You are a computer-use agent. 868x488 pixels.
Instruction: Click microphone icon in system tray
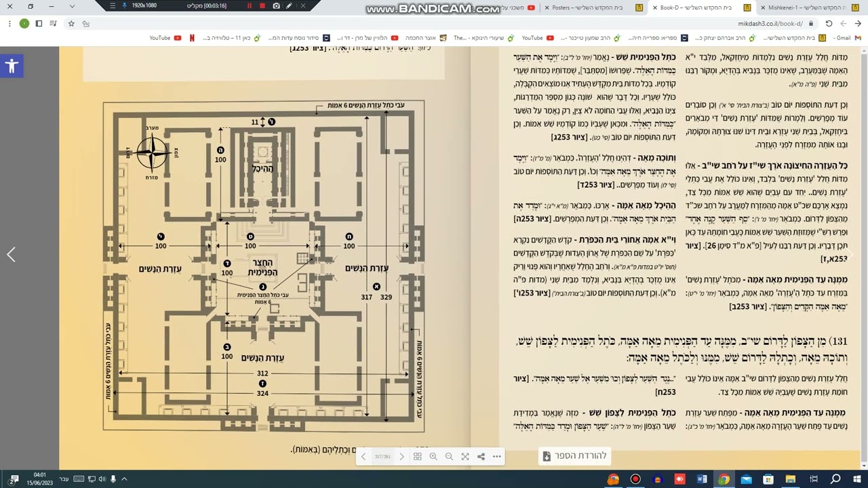(x=113, y=479)
